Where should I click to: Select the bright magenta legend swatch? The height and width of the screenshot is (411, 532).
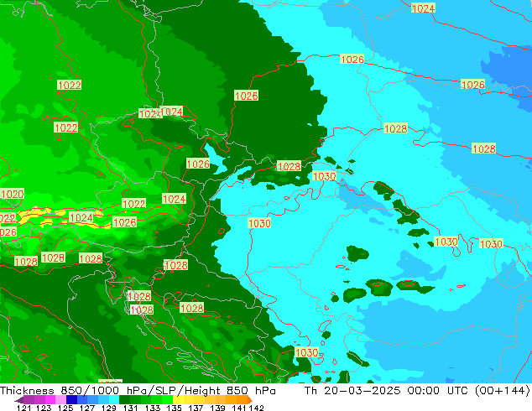tap(50, 400)
